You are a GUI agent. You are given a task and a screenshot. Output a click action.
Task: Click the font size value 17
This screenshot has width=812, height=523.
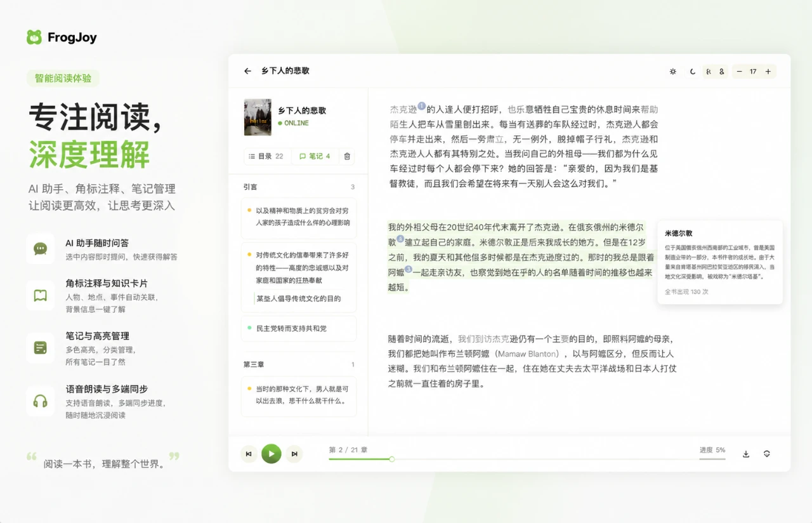[x=753, y=72]
